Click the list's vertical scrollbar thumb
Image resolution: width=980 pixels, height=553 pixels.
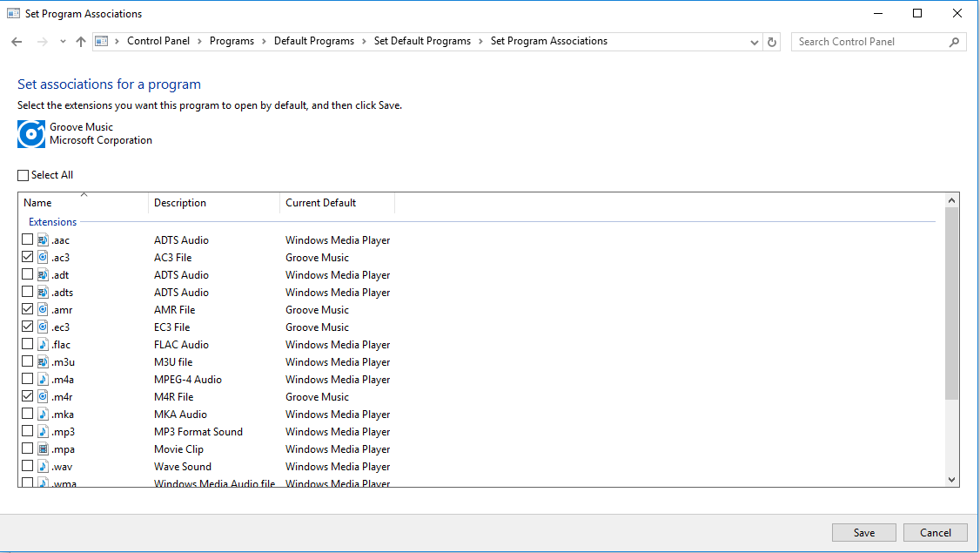tap(951, 303)
